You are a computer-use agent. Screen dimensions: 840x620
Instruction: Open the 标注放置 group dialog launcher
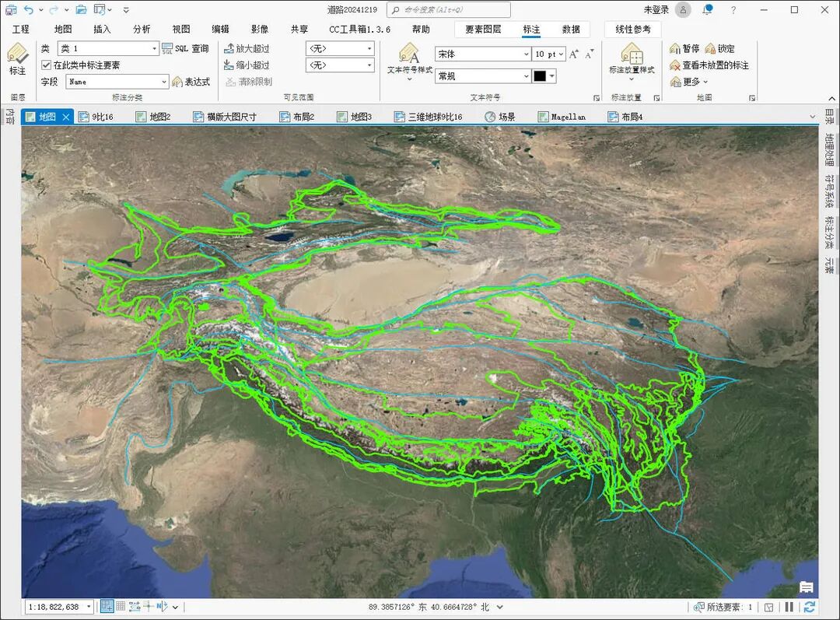656,98
